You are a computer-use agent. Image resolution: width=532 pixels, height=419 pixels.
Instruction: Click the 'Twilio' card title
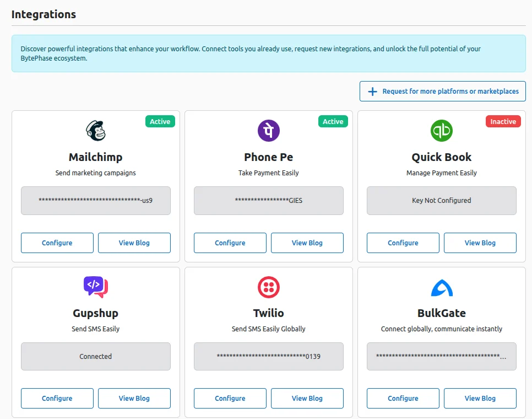[x=269, y=313]
